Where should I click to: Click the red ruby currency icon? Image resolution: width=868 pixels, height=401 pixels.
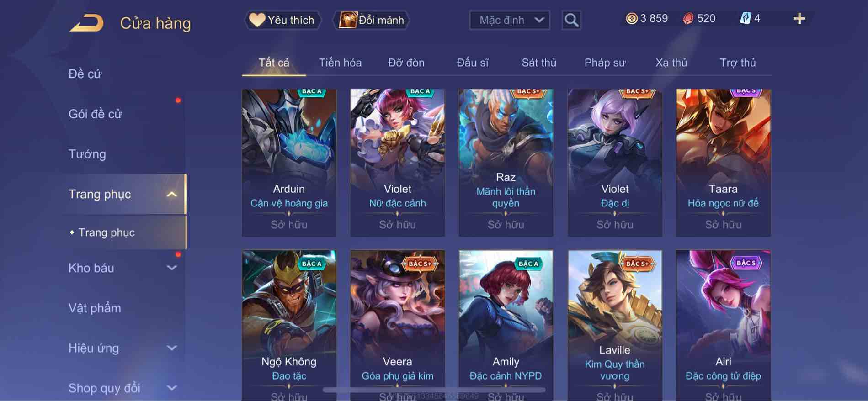pyautogui.click(x=688, y=18)
